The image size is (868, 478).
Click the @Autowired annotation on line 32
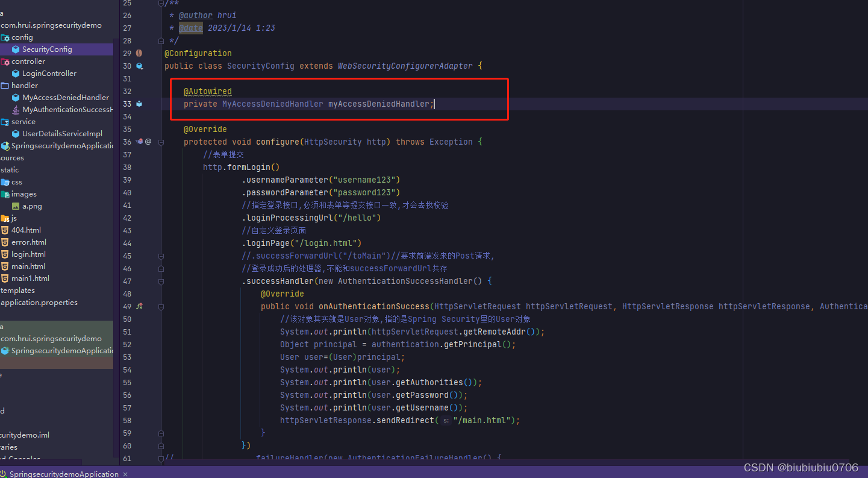click(208, 91)
